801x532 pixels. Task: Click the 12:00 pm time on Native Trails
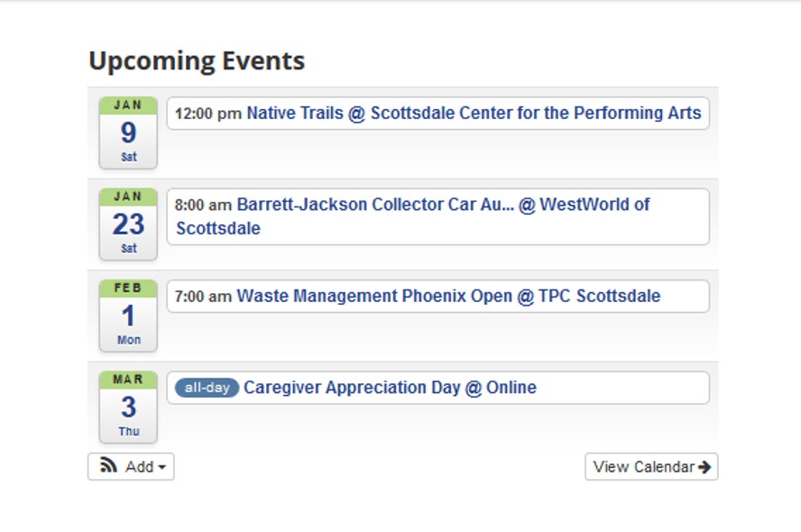pyautogui.click(x=207, y=114)
